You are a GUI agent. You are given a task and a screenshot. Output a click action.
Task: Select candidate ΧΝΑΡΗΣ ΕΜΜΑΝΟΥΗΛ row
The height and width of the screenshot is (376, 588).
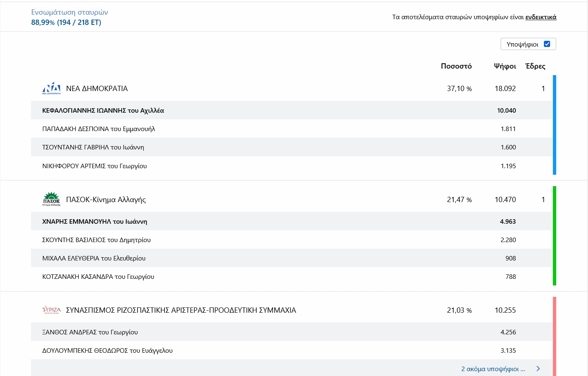pos(95,222)
